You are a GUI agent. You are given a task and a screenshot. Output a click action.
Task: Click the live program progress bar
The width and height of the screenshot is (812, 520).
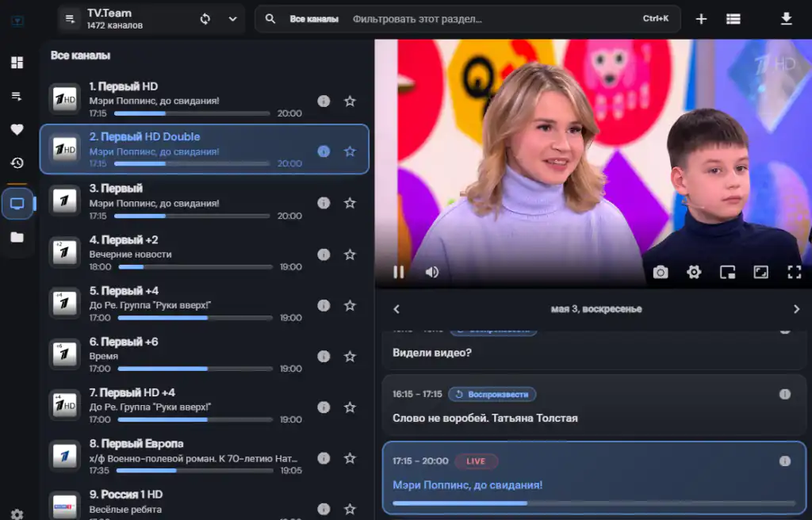pyautogui.click(x=594, y=503)
